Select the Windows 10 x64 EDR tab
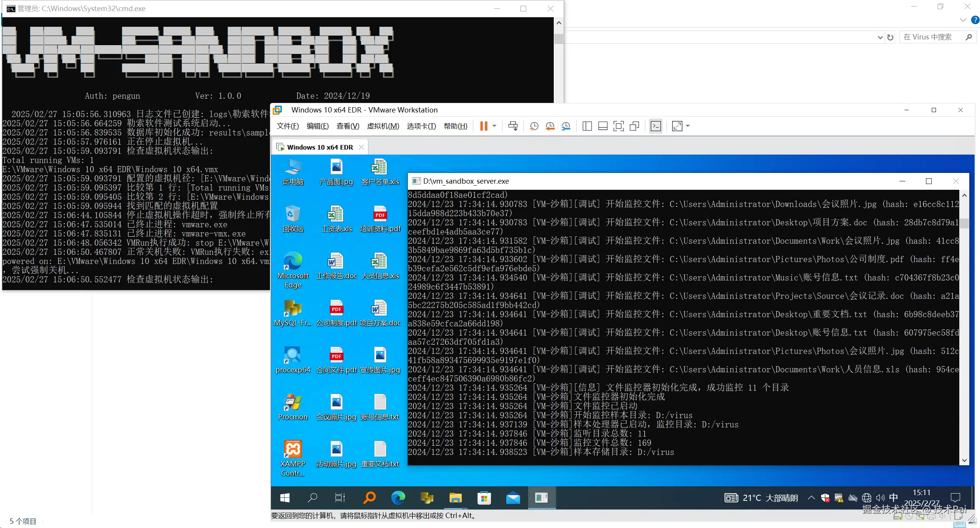 point(320,147)
